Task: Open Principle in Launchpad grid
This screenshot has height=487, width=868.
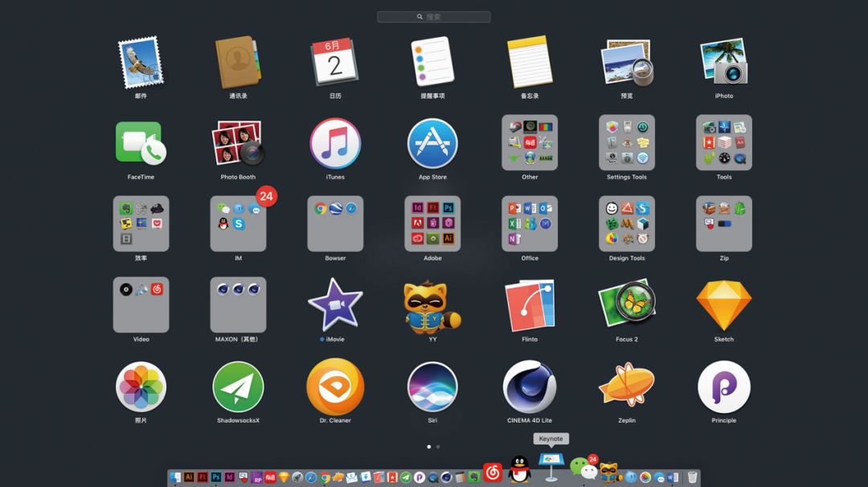Action: click(724, 387)
